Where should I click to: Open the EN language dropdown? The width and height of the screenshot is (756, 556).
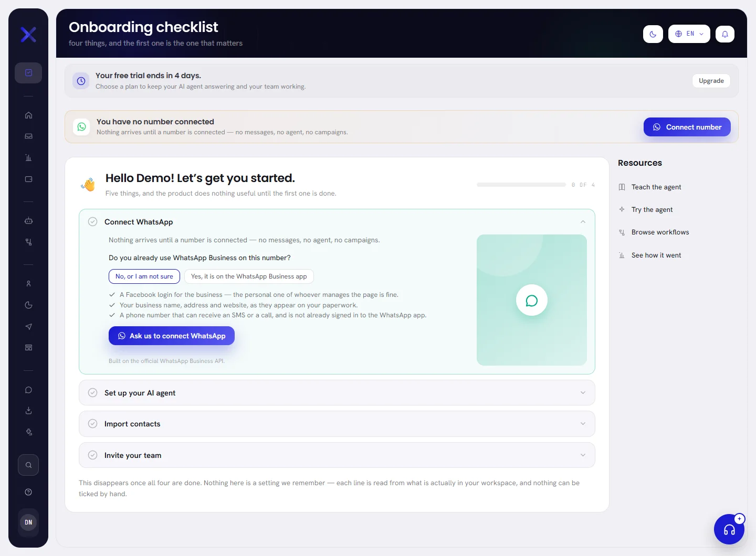(689, 34)
